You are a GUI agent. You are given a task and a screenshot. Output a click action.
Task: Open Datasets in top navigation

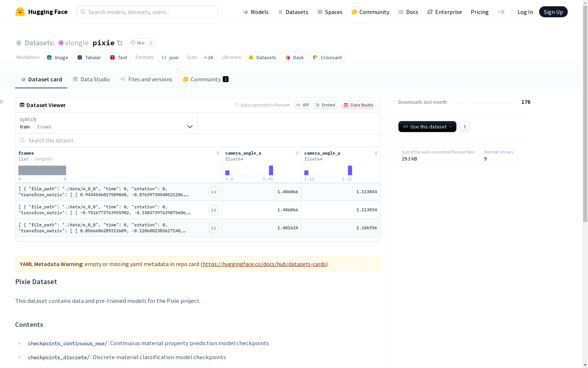tap(293, 12)
